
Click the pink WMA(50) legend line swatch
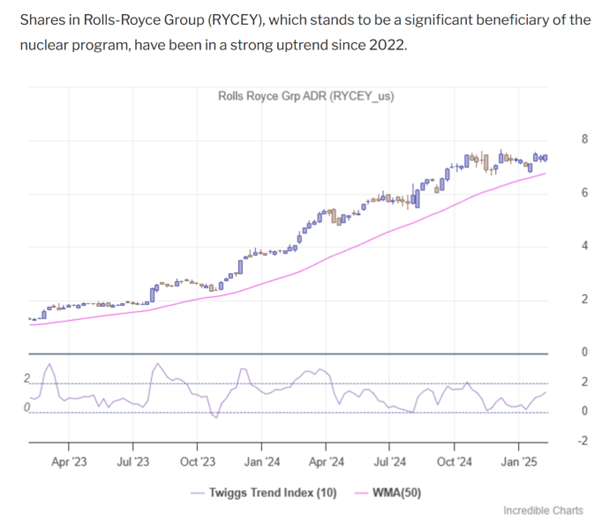pos(361,493)
